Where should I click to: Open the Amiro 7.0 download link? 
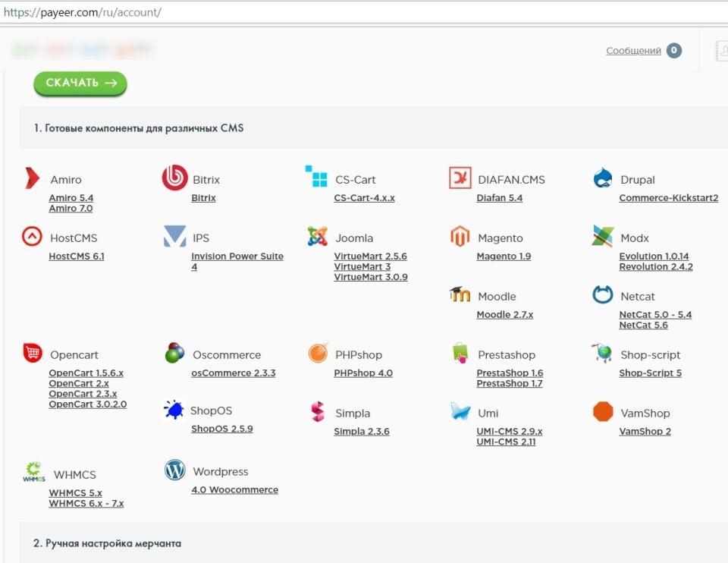(71, 209)
